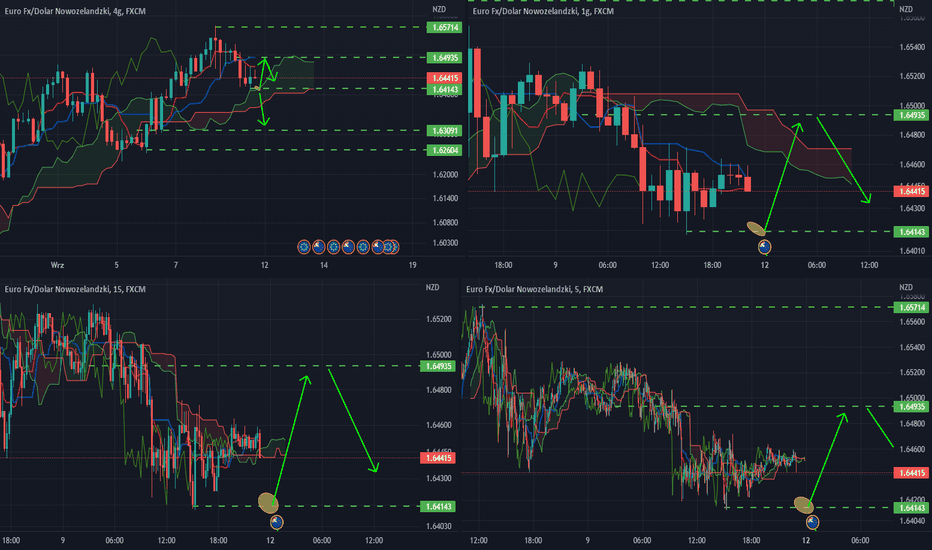The image size is (932, 550).
Task: Click the green 1.64935 price label in 15-minute chart
Action: (438, 366)
